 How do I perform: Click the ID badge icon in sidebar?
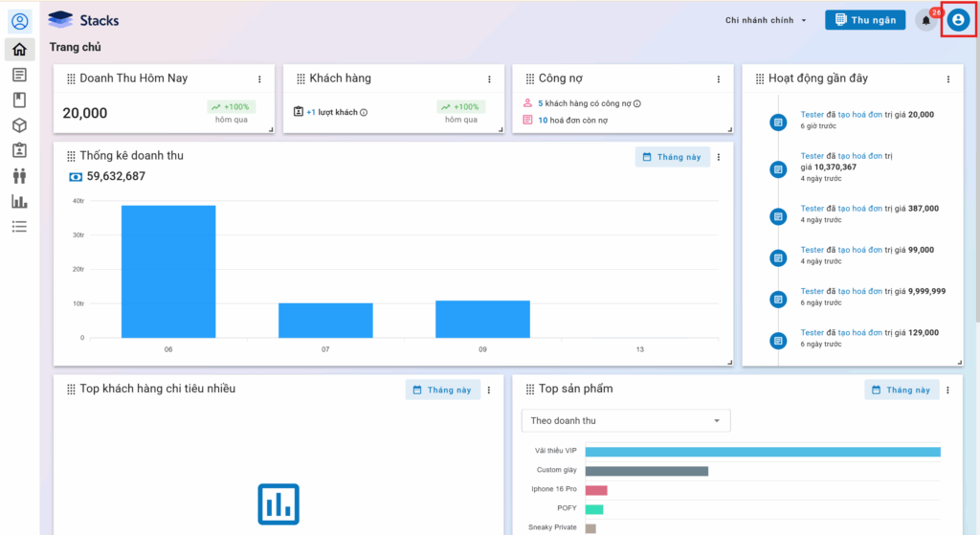[x=19, y=150]
